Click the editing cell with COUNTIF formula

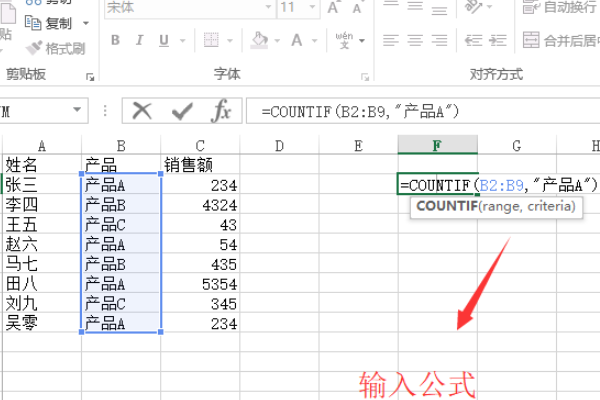pyautogui.click(x=438, y=184)
